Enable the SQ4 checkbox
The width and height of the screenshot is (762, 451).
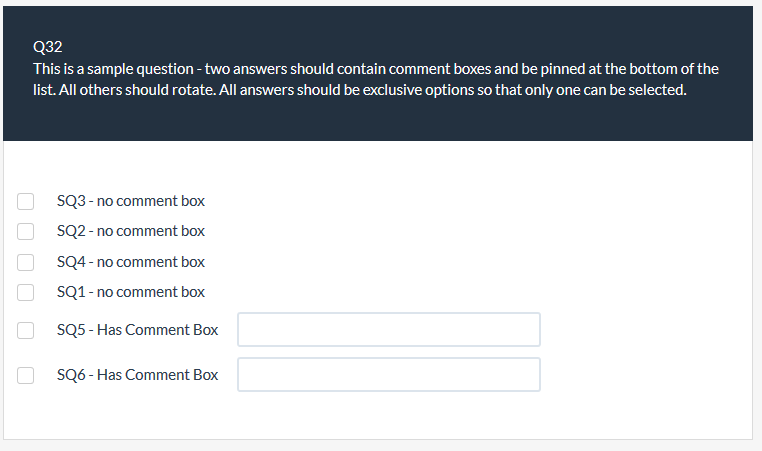27,262
